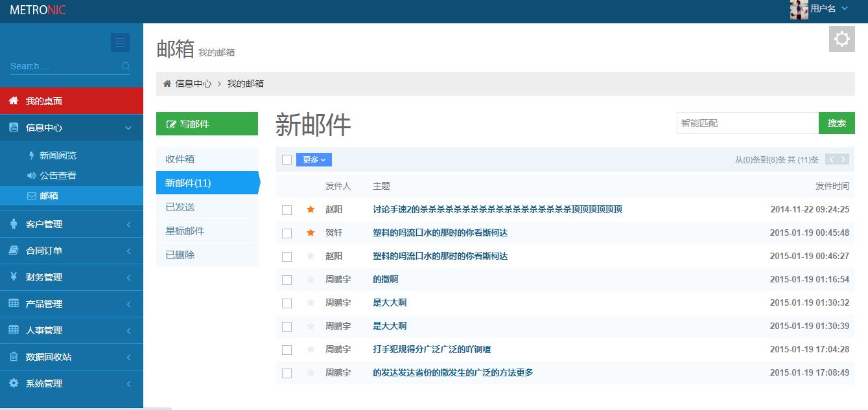868x410 pixels.
Task: Go to next page of emails arrow
Action: [x=843, y=159]
